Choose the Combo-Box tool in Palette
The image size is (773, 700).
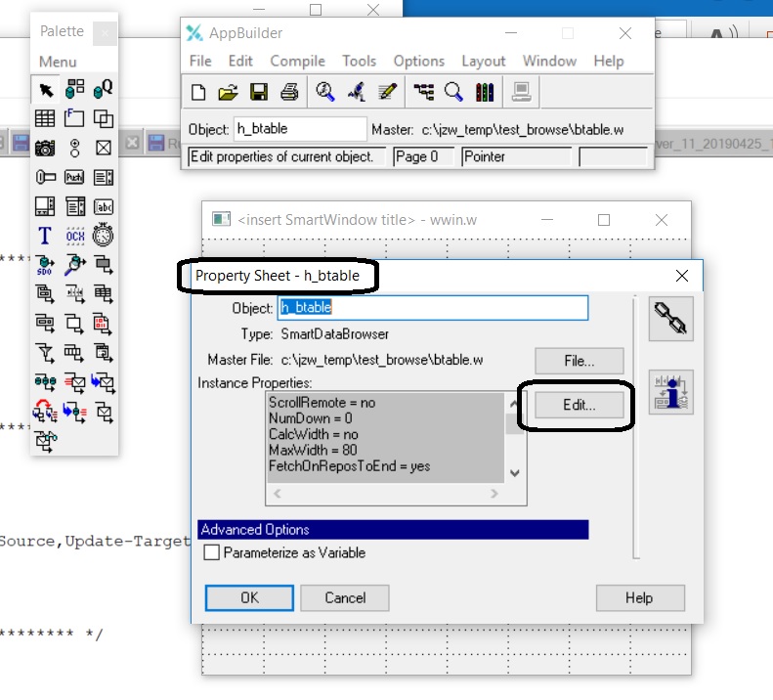pyautogui.click(x=74, y=206)
